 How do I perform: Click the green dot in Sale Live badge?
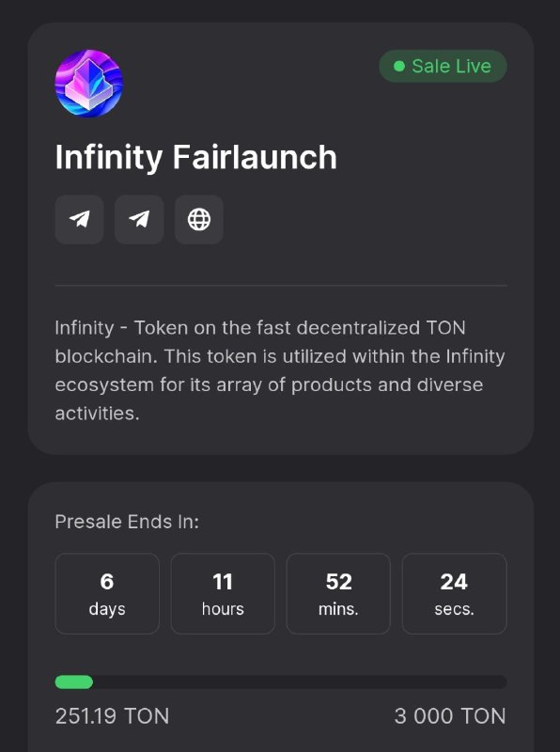pyautogui.click(x=399, y=66)
